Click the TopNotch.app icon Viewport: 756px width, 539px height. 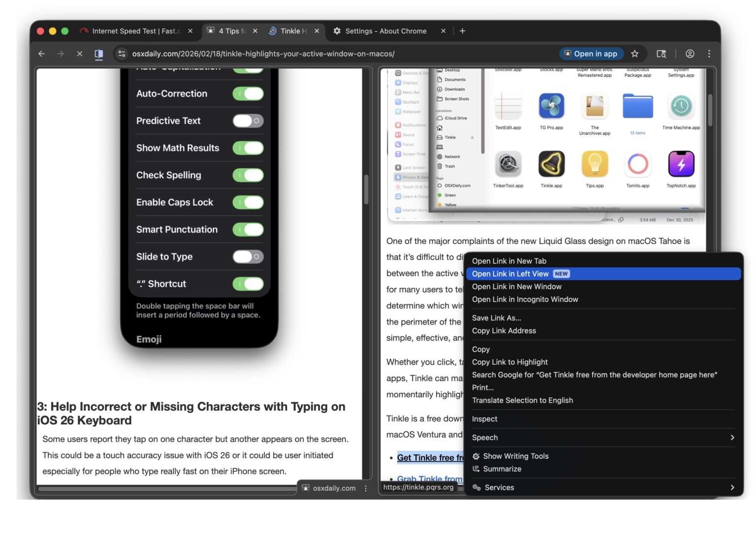click(x=681, y=164)
